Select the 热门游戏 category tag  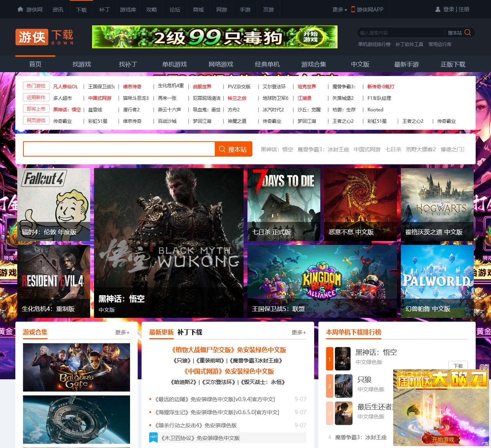pyautogui.click(x=36, y=86)
